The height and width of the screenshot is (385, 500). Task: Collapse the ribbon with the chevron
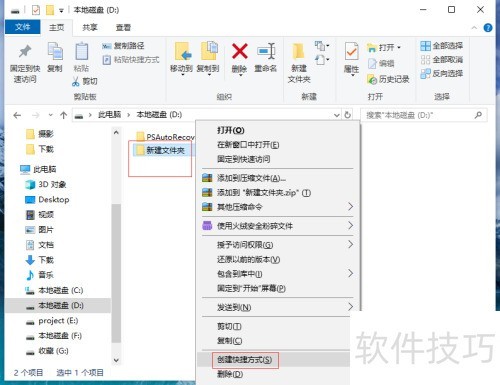point(474,28)
